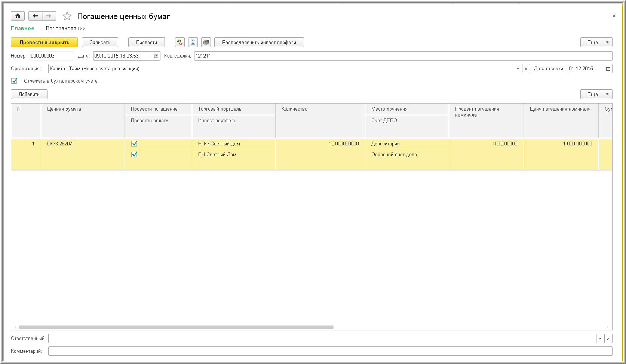Add form to favorites with star icon
Image resolution: width=626 pixels, height=364 pixels.
(x=67, y=16)
